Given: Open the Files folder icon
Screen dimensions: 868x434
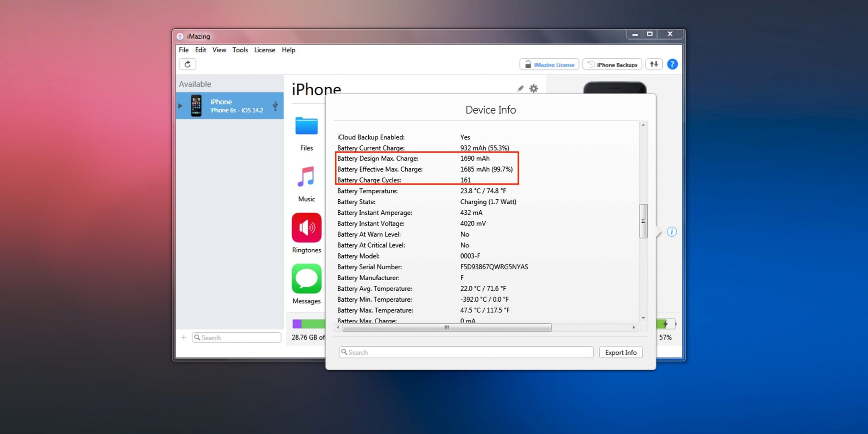Looking at the screenshot, I should (306, 126).
